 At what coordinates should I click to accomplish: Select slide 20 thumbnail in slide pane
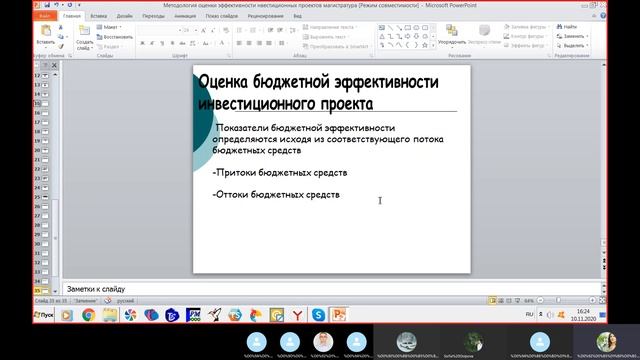(x=45, y=151)
